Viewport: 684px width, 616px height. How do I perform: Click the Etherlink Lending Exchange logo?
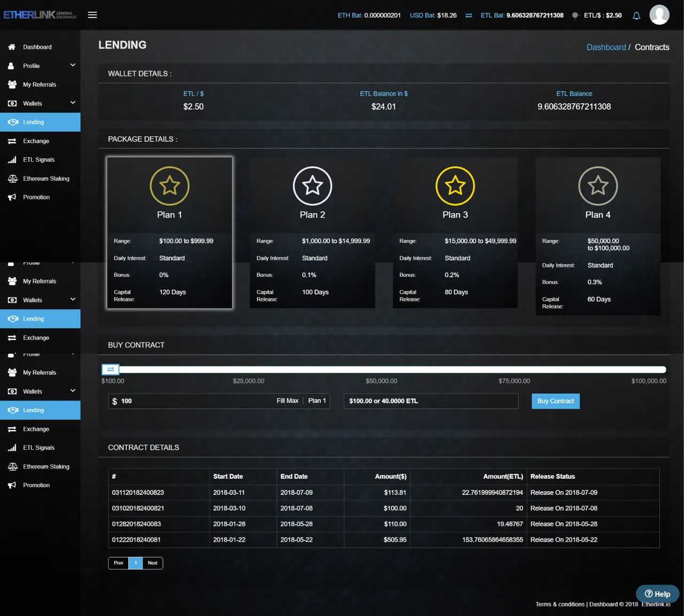coord(40,15)
